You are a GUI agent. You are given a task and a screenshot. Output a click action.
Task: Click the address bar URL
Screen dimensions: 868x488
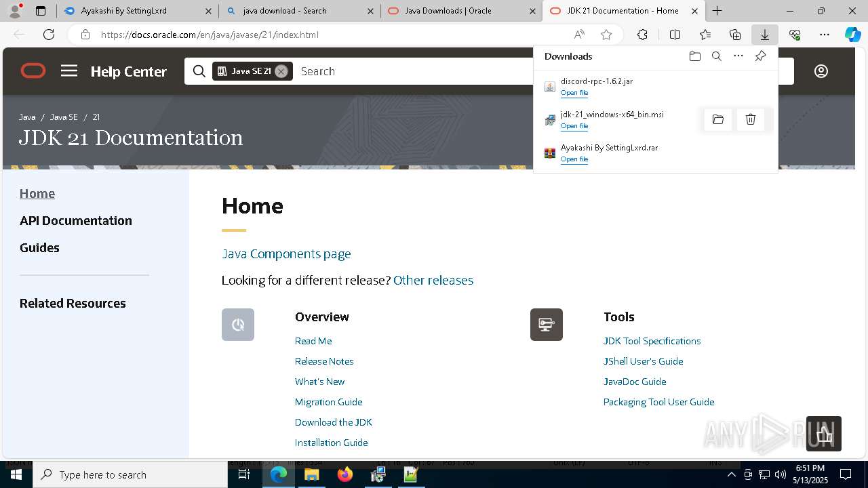click(210, 35)
